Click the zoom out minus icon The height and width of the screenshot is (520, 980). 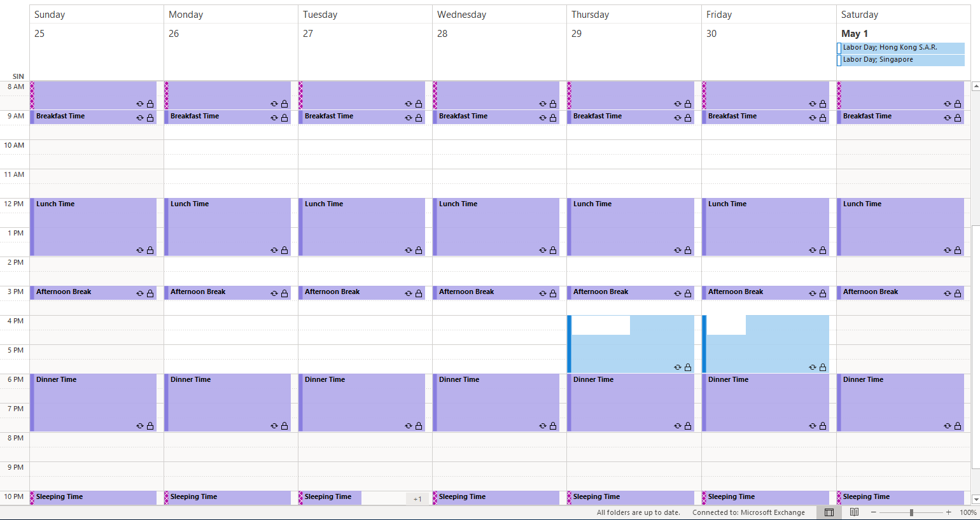click(874, 512)
